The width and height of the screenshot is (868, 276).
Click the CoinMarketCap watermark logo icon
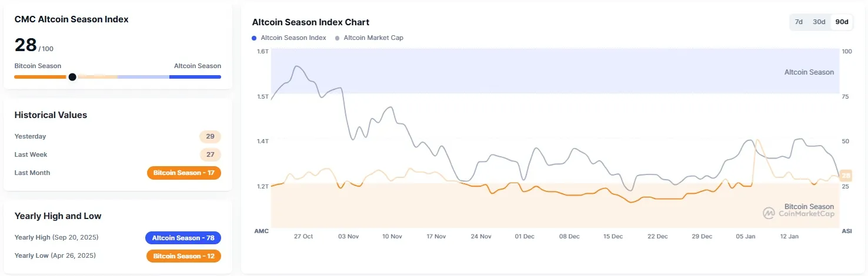(768, 213)
